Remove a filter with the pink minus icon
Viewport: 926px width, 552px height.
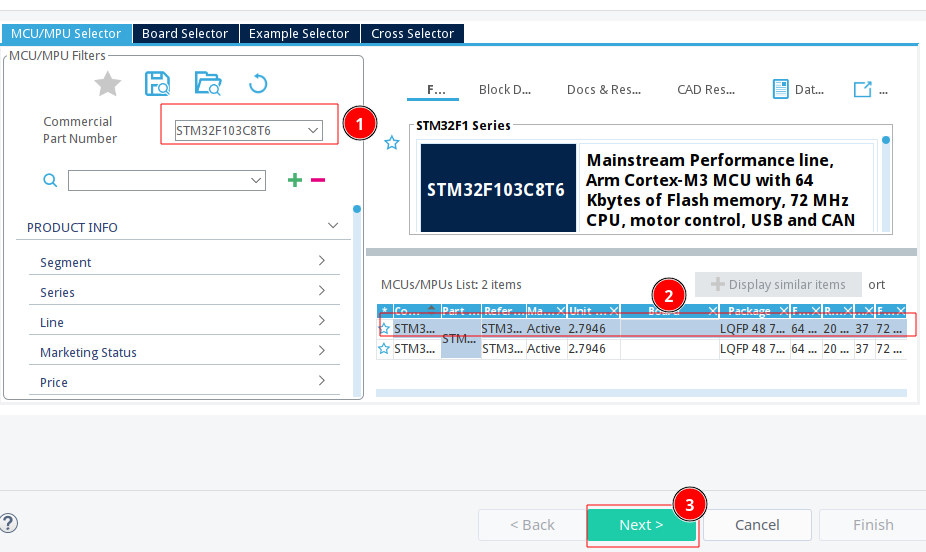318,180
